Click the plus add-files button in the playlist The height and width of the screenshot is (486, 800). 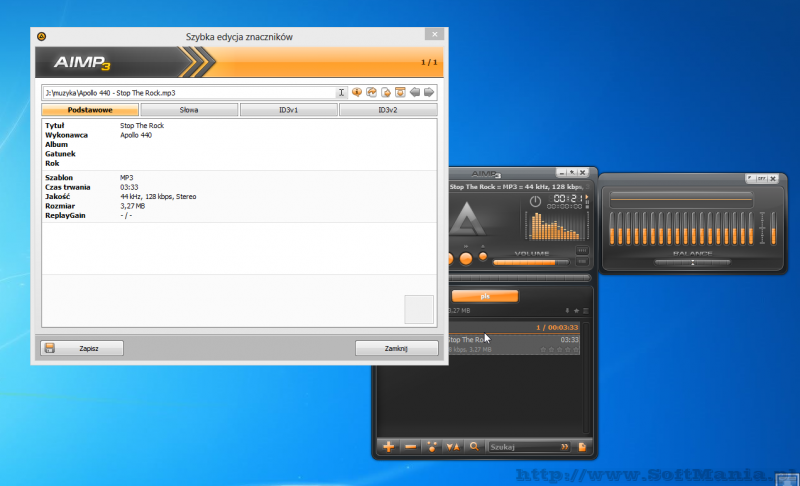pos(388,447)
